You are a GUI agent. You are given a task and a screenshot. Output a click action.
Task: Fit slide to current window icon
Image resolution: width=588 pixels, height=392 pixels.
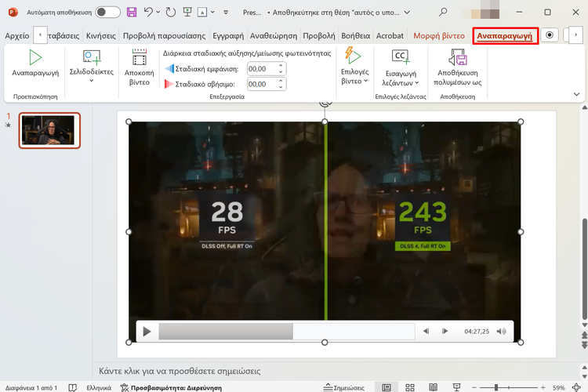577,387
